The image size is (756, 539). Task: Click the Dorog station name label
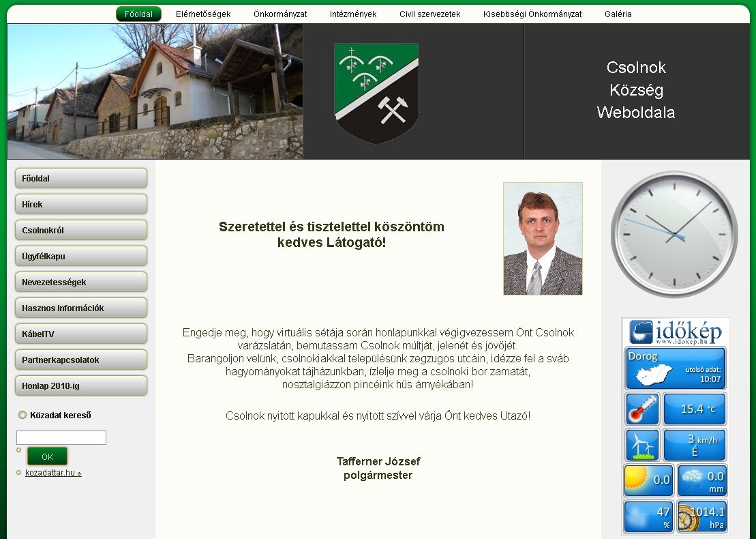[643, 356]
